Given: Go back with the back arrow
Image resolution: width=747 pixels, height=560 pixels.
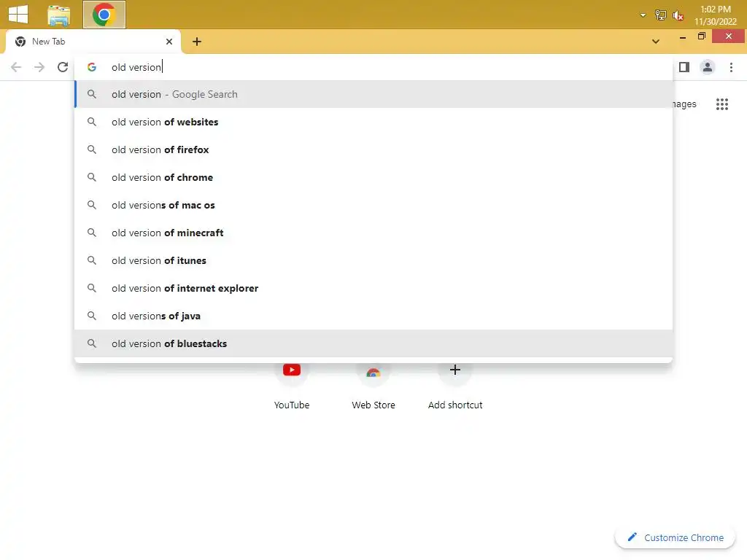Looking at the screenshot, I should (16, 67).
